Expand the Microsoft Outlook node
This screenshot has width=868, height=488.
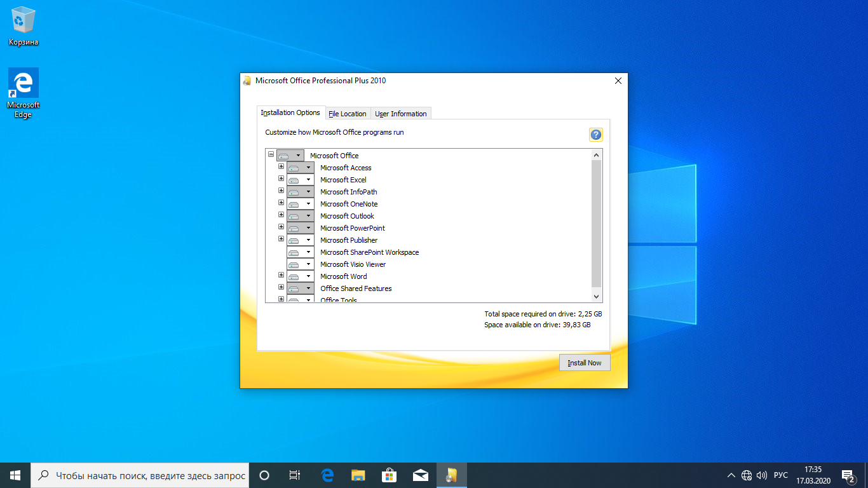[x=281, y=215]
